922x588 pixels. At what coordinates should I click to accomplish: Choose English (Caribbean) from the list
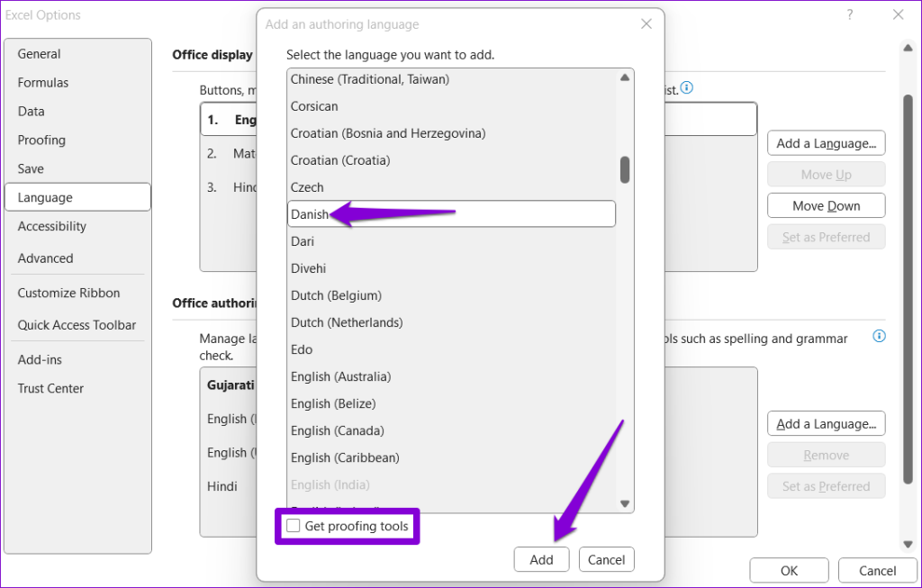(x=451, y=458)
